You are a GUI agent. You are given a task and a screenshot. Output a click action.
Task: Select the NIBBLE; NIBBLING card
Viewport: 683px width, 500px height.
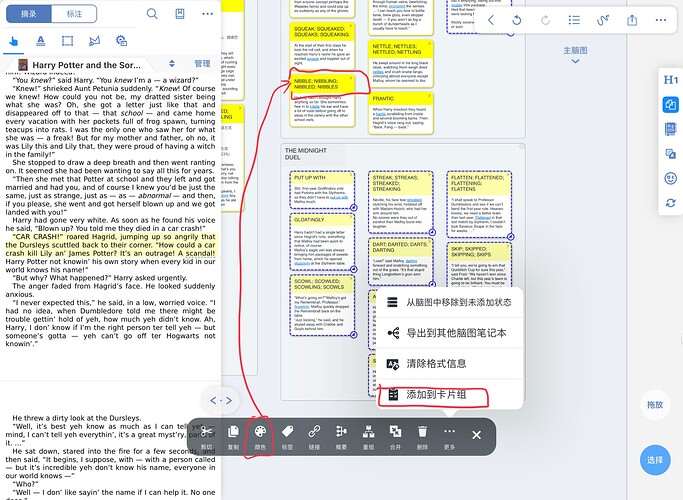point(322,101)
